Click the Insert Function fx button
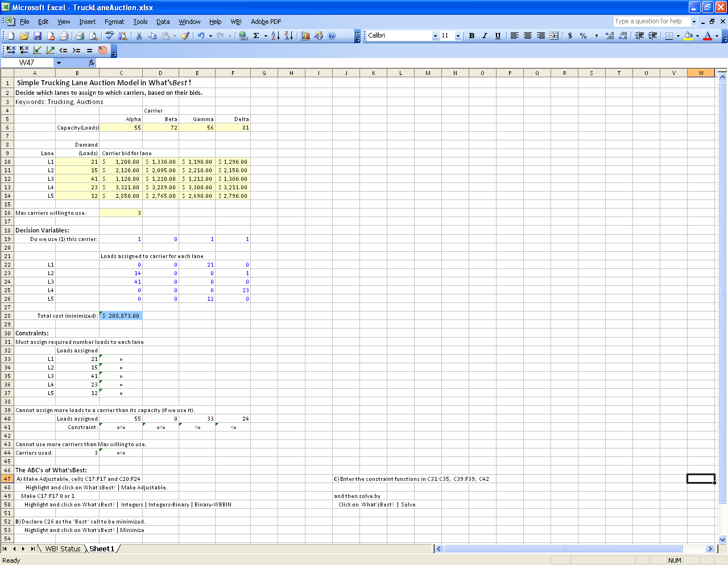This screenshot has height=565, width=728. pyautogui.click(x=92, y=63)
